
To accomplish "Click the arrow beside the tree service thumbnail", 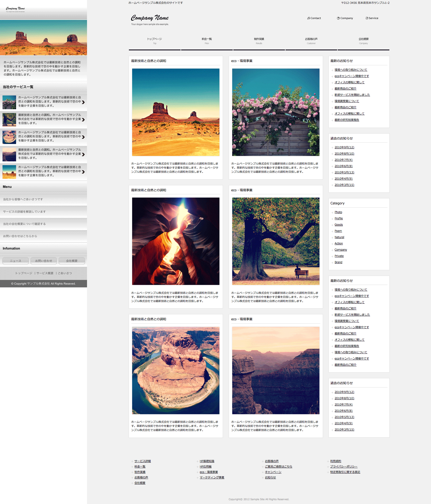I will pyautogui.click(x=83, y=120).
